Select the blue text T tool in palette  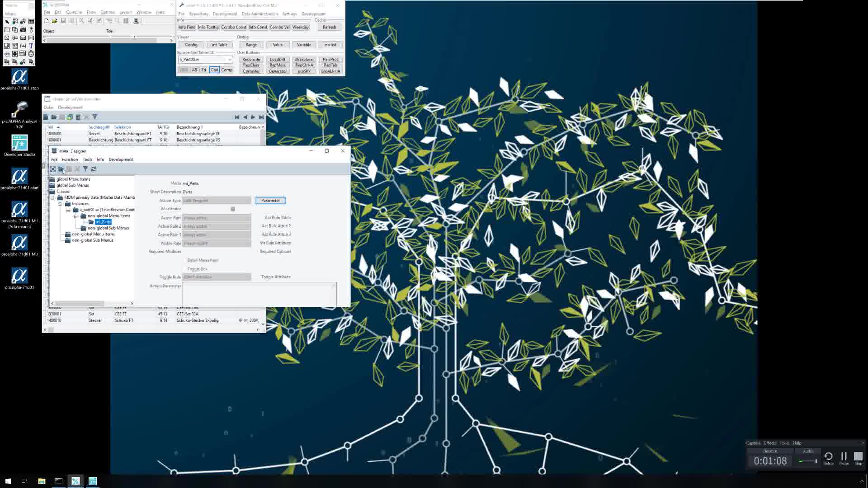point(31,46)
